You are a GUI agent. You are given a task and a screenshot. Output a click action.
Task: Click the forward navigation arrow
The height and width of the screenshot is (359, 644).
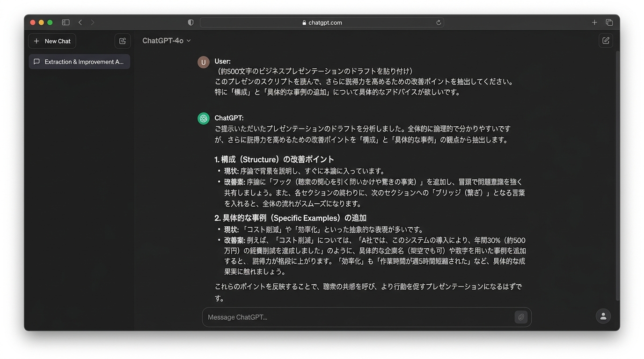[x=93, y=22]
